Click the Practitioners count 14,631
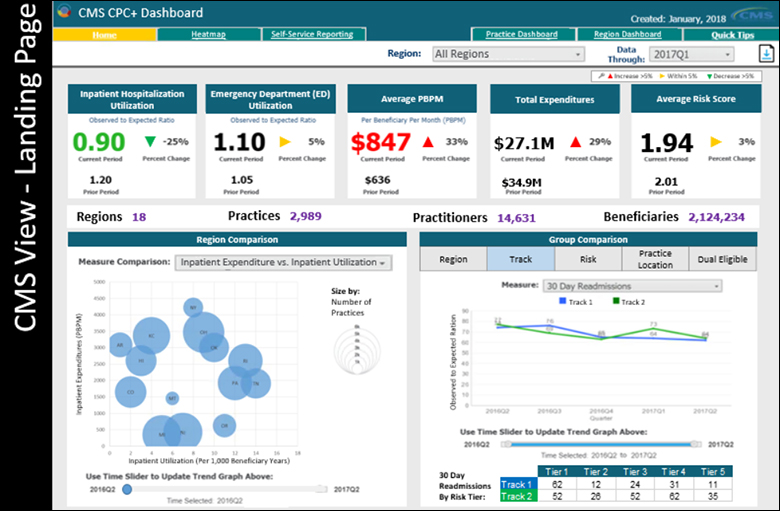This screenshot has height=511, width=780. 516,217
